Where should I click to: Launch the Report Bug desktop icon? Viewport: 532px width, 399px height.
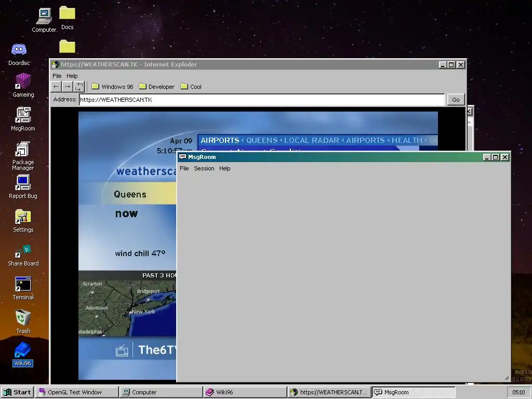click(x=23, y=187)
